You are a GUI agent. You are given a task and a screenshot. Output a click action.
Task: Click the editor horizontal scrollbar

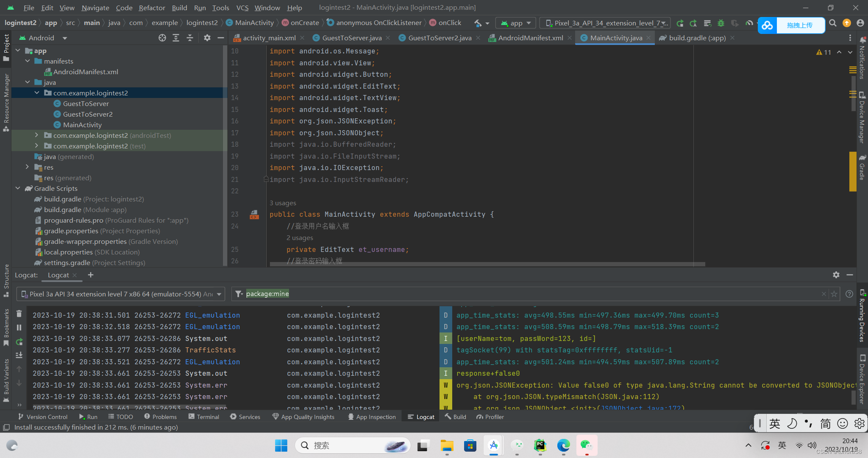tap(487, 264)
